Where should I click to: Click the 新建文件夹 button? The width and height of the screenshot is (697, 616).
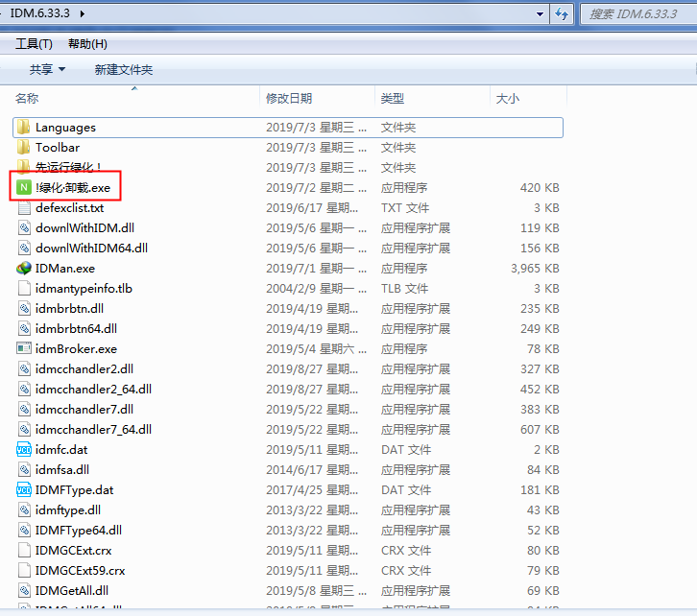point(124,70)
